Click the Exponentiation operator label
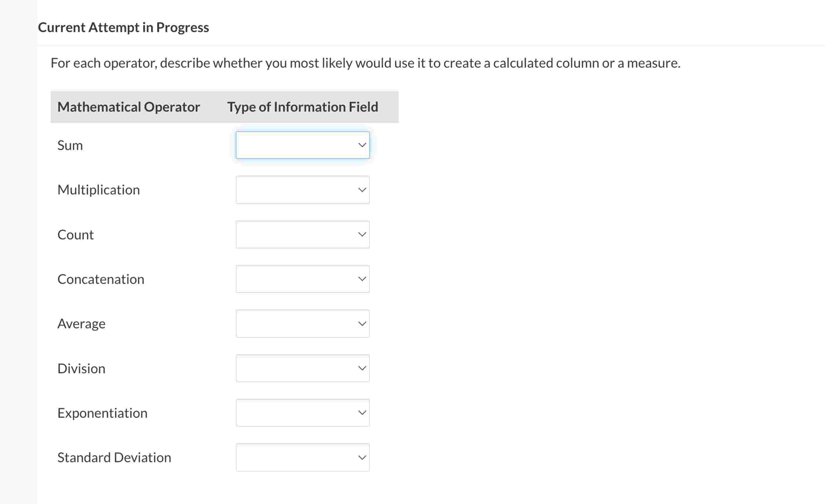825x504 pixels. click(x=102, y=413)
